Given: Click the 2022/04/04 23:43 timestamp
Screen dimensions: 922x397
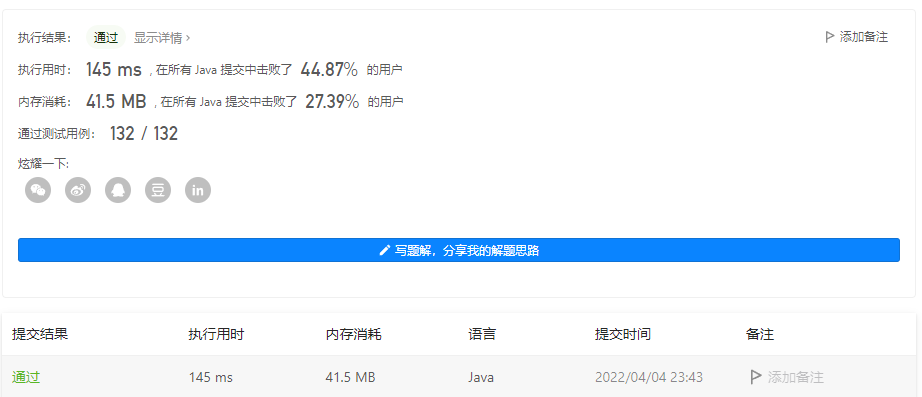Looking at the screenshot, I should (649, 377).
